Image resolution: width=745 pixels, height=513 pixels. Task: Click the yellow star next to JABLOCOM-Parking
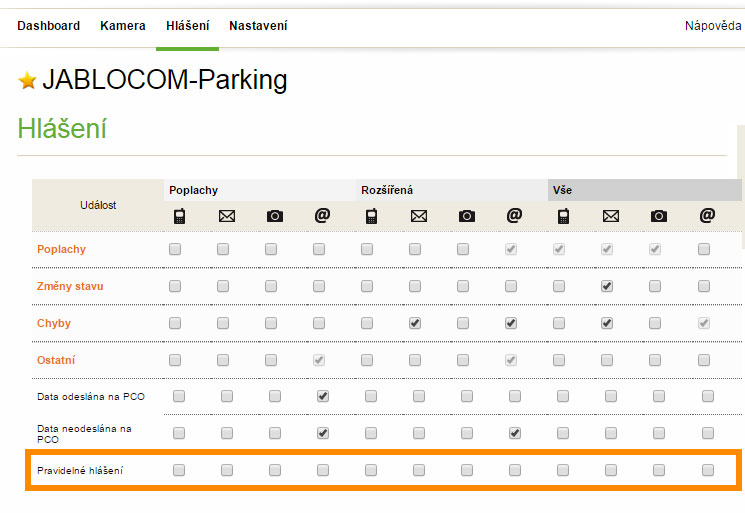point(28,81)
